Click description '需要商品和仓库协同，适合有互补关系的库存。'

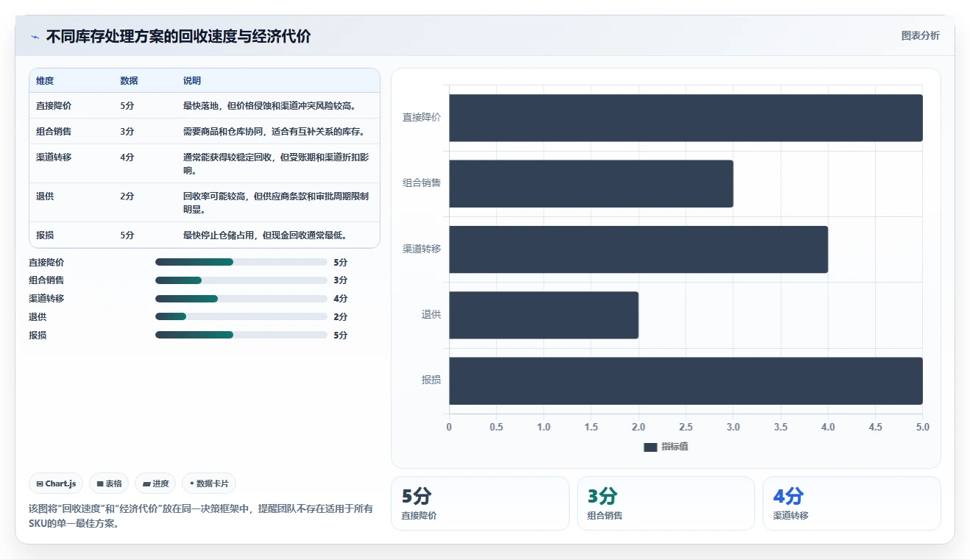click(x=275, y=132)
